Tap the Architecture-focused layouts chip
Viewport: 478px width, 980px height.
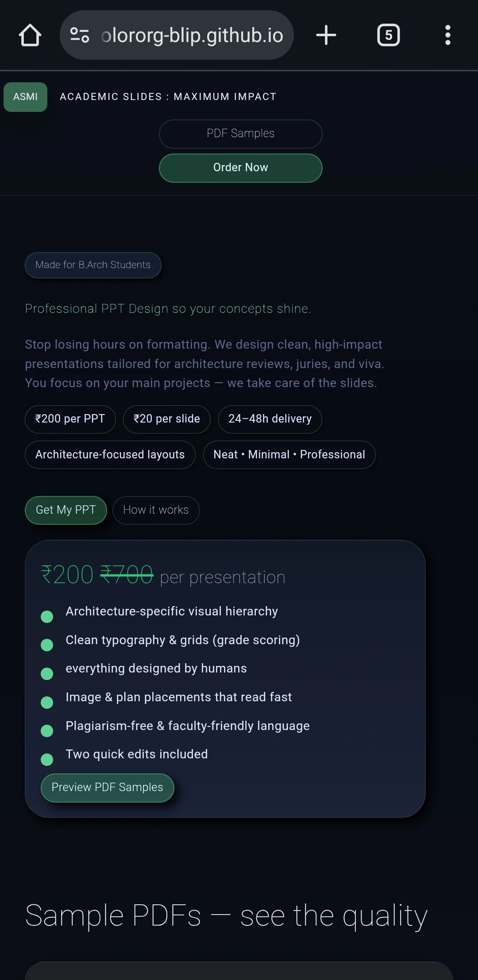point(110,454)
